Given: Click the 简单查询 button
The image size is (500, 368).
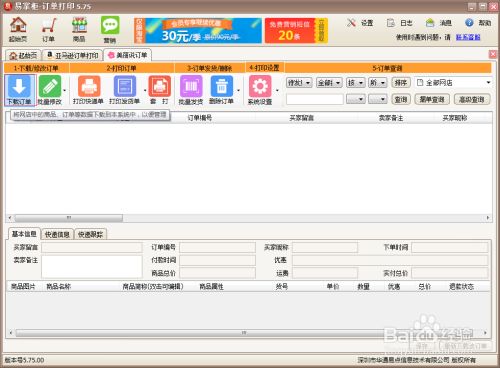Looking at the screenshot, I should pos(432,99).
